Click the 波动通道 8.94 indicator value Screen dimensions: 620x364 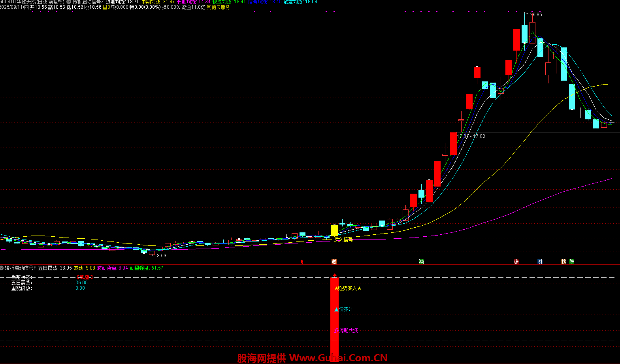point(113,268)
